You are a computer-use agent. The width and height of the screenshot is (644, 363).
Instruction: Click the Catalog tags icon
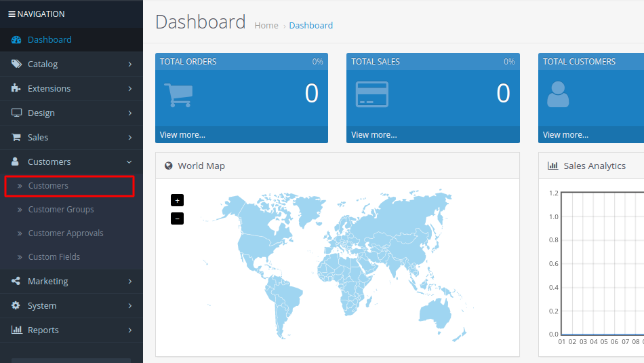(16, 64)
